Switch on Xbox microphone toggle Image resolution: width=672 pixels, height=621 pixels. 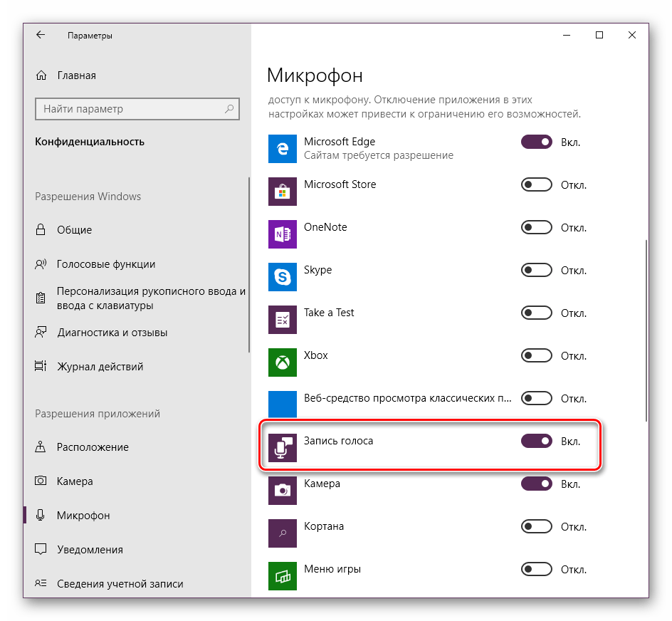tap(537, 356)
